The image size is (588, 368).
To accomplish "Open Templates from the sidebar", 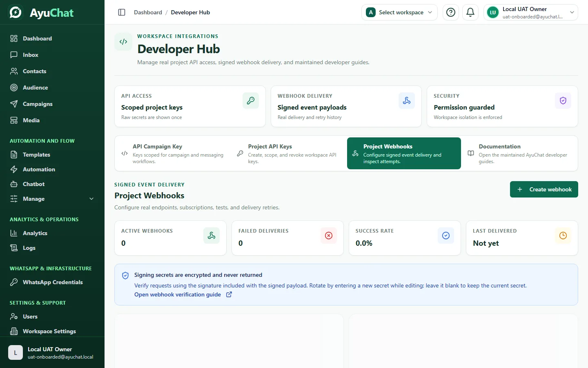I will pos(52,155).
